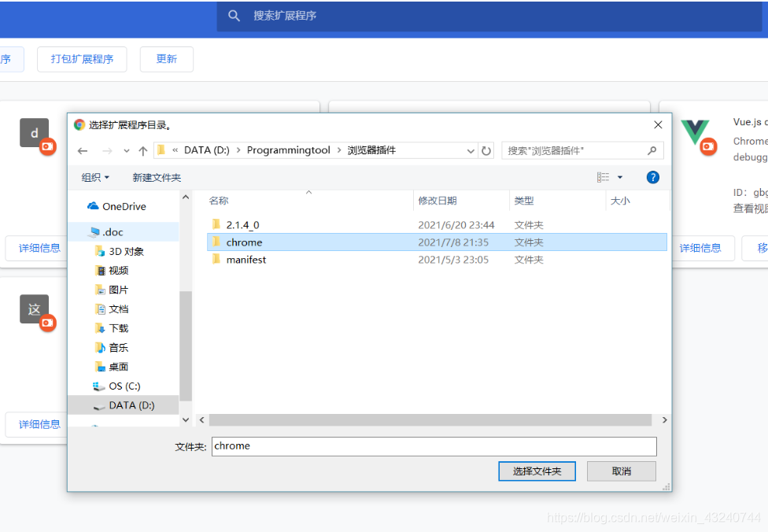Navigate up a level with the up arrow
The image size is (768, 532).
point(143,150)
